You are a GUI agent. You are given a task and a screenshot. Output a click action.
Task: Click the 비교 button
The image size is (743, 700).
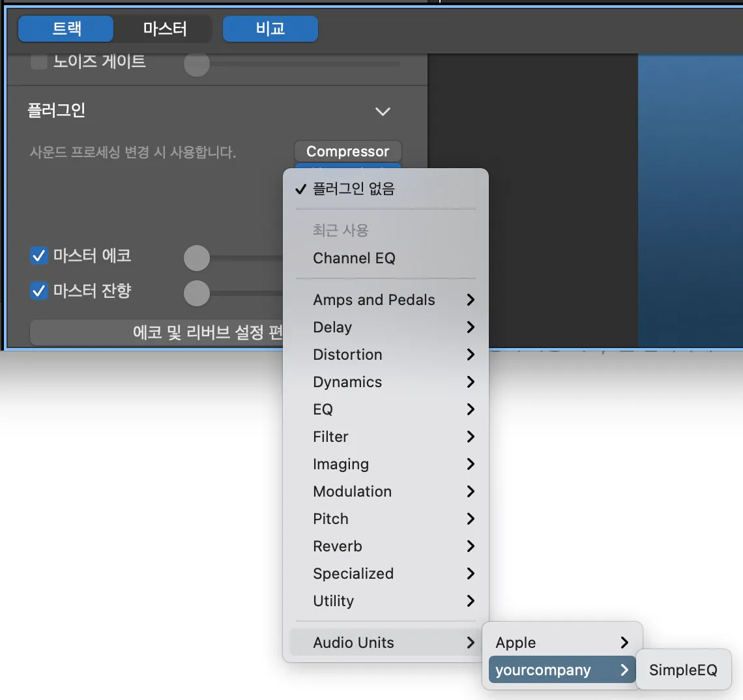[x=270, y=29]
